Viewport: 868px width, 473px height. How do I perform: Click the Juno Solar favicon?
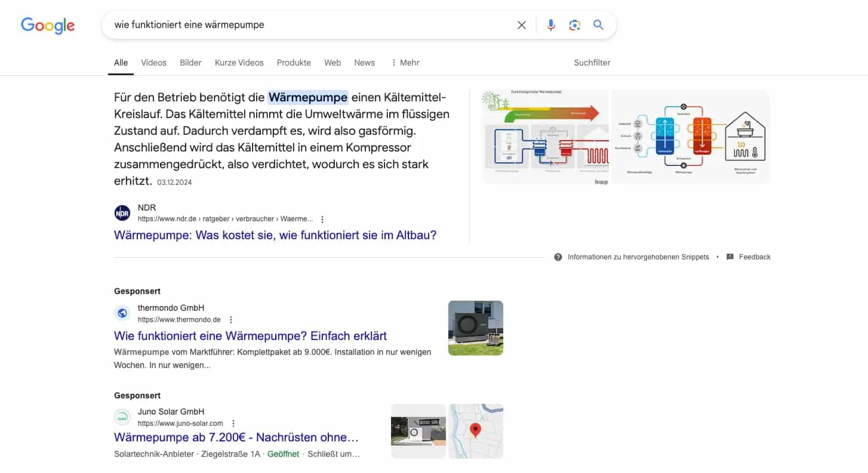pyautogui.click(x=122, y=417)
